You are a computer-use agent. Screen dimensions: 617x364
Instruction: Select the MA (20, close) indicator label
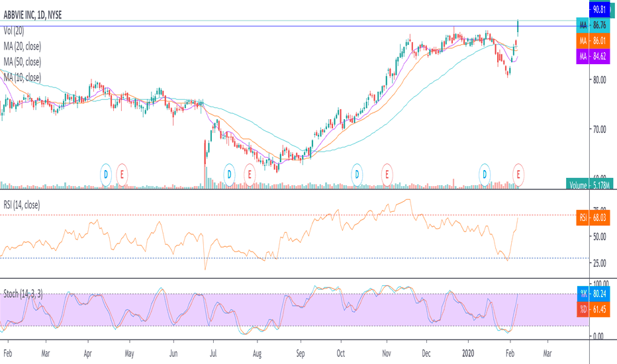point(22,46)
